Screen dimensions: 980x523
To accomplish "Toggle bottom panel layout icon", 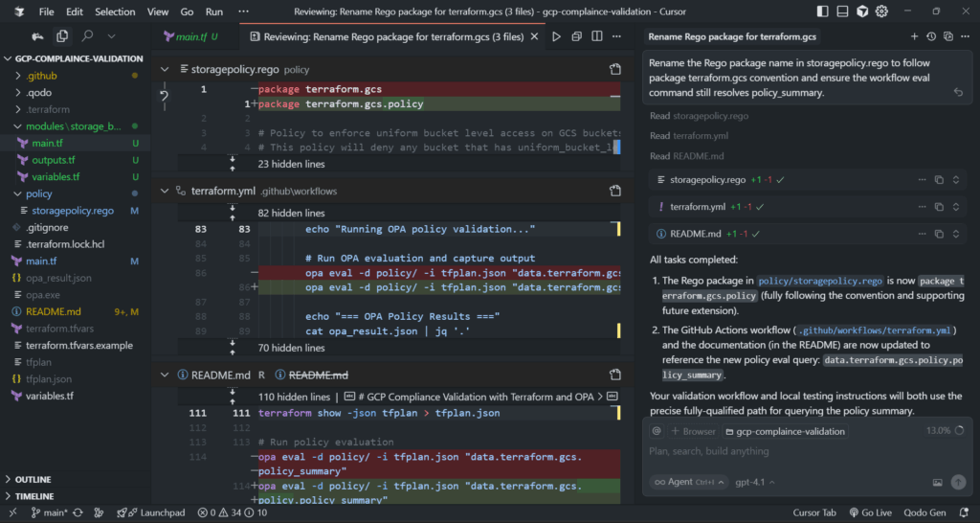I will coord(842,11).
